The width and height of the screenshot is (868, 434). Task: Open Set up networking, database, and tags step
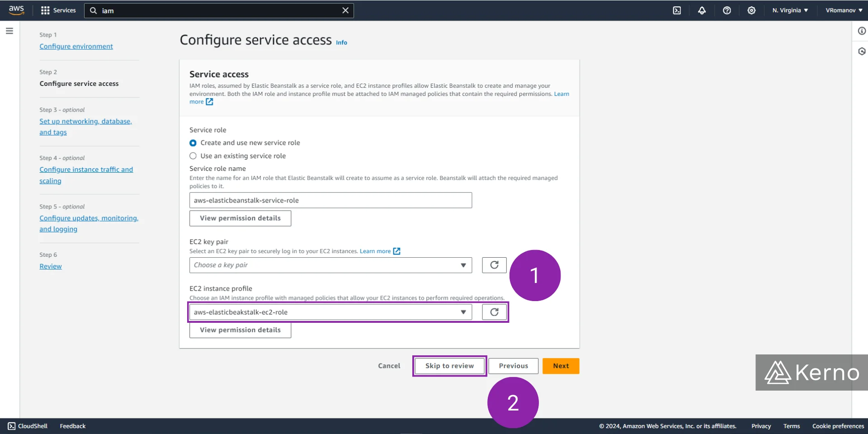(85, 127)
